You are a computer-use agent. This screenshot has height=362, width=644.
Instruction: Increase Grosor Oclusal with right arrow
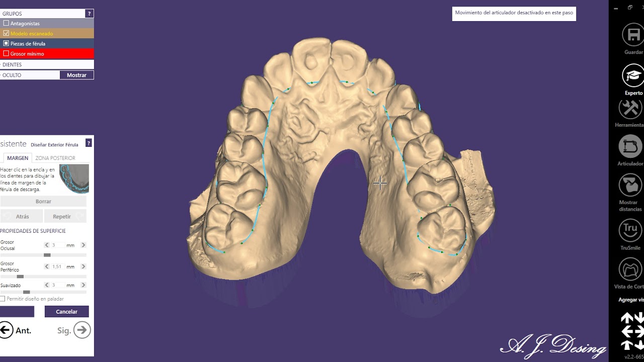(x=84, y=245)
